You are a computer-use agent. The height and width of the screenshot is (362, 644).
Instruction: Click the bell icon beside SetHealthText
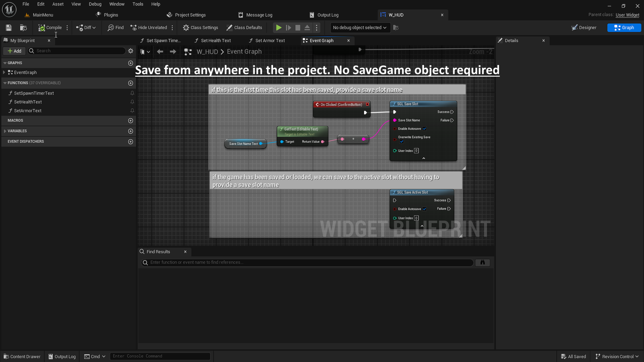click(132, 102)
